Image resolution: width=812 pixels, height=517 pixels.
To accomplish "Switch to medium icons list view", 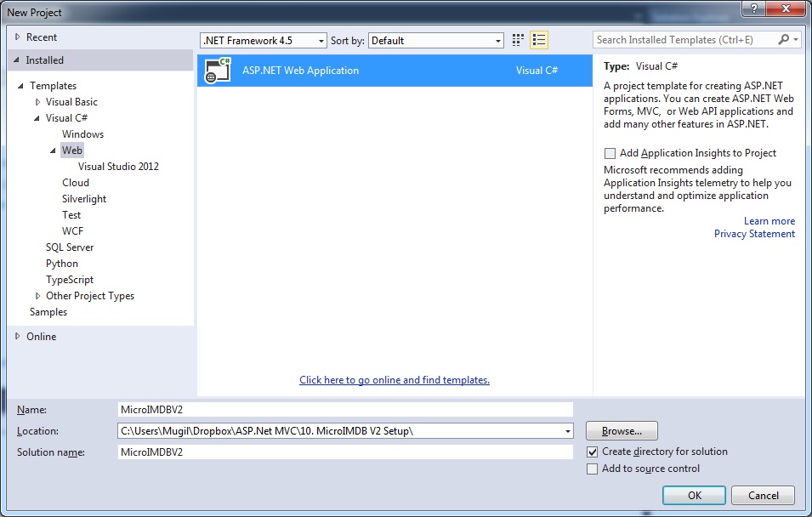I will 539,40.
